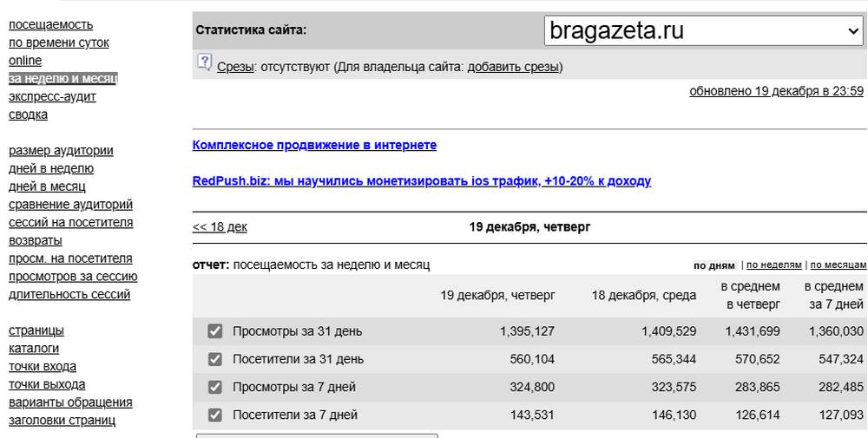Navigate to точки входа report
The height and width of the screenshot is (438, 868).
coord(43,366)
